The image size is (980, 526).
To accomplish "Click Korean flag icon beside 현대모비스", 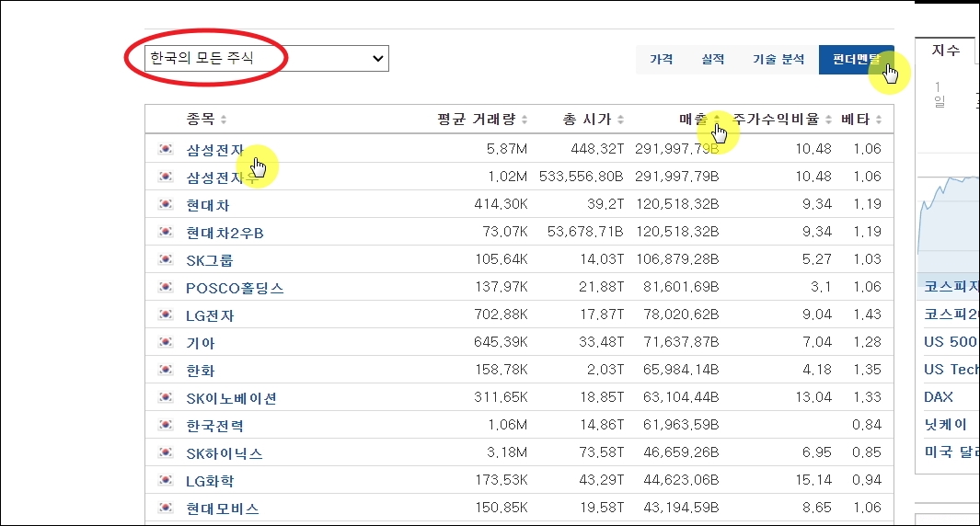I will coord(166,508).
